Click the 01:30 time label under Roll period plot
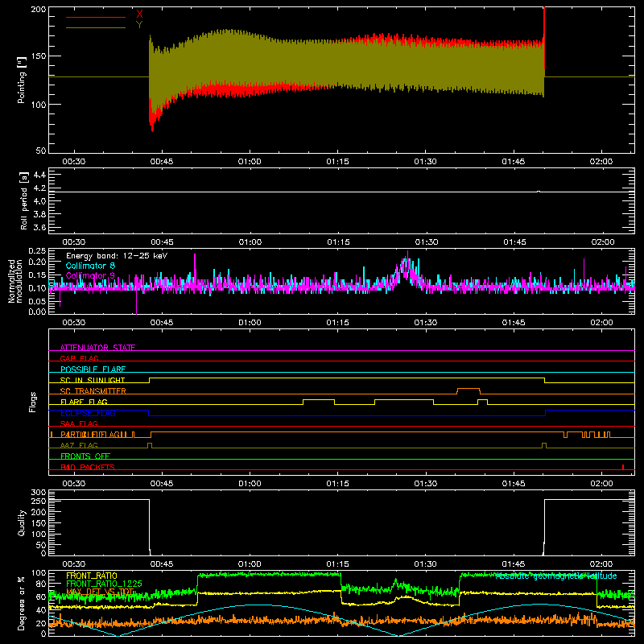 pos(427,242)
